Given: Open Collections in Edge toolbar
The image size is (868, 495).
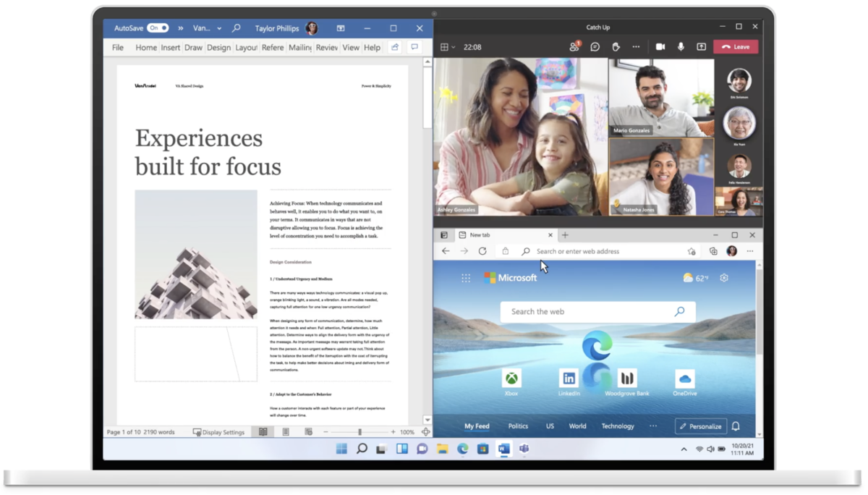Looking at the screenshot, I should [713, 251].
